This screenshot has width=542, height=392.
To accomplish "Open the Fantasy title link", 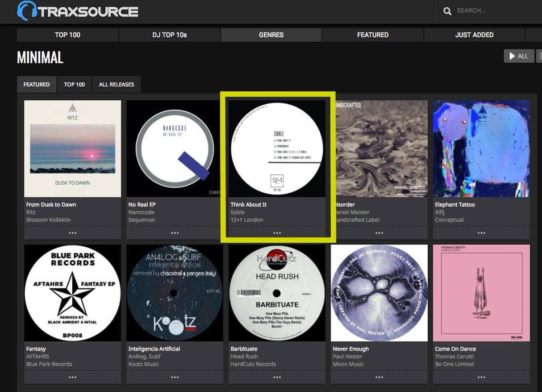I will [x=36, y=349].
